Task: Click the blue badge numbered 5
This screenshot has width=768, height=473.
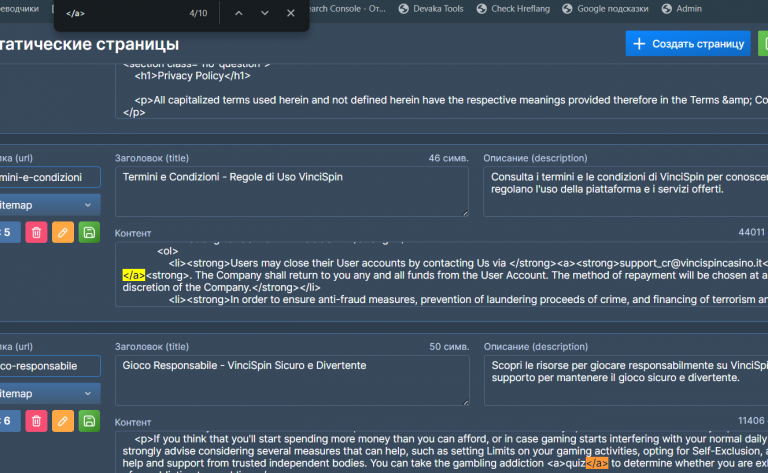Action: coord(9,232)
